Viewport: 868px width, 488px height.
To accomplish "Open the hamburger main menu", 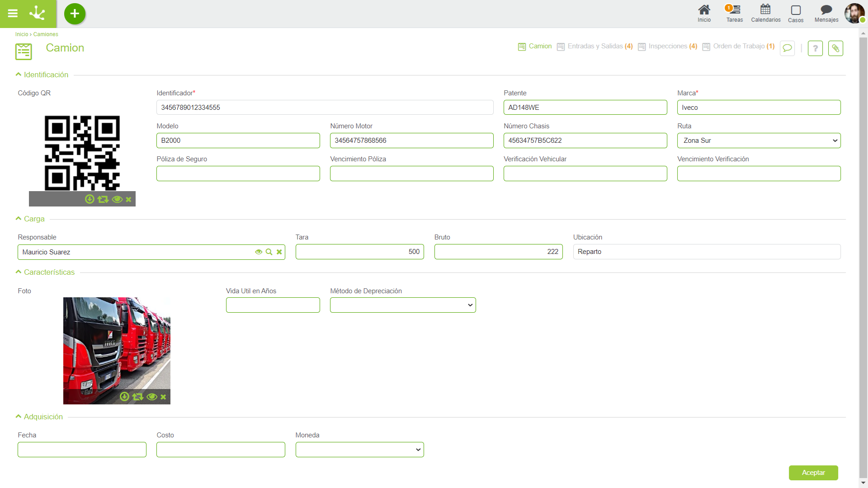I will [13, 14].
